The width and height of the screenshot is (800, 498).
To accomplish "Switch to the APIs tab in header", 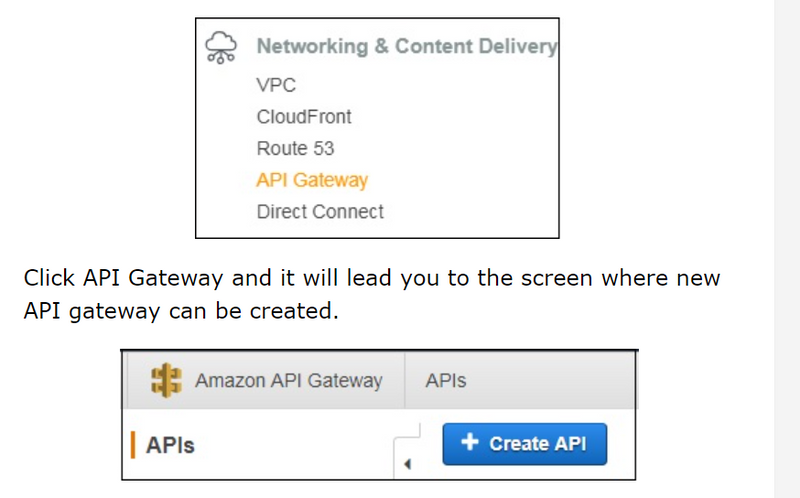I will coord(446,381).
